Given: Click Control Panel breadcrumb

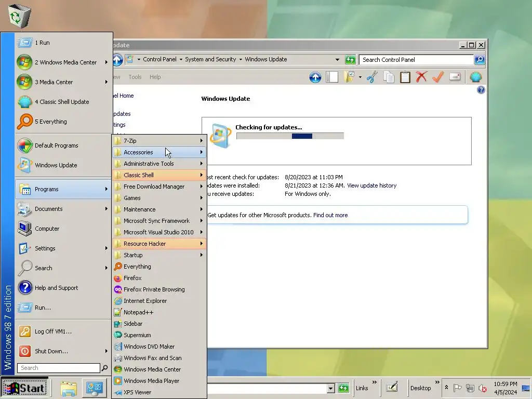Looking at the screenshot, I should click(x=159, y=59).
